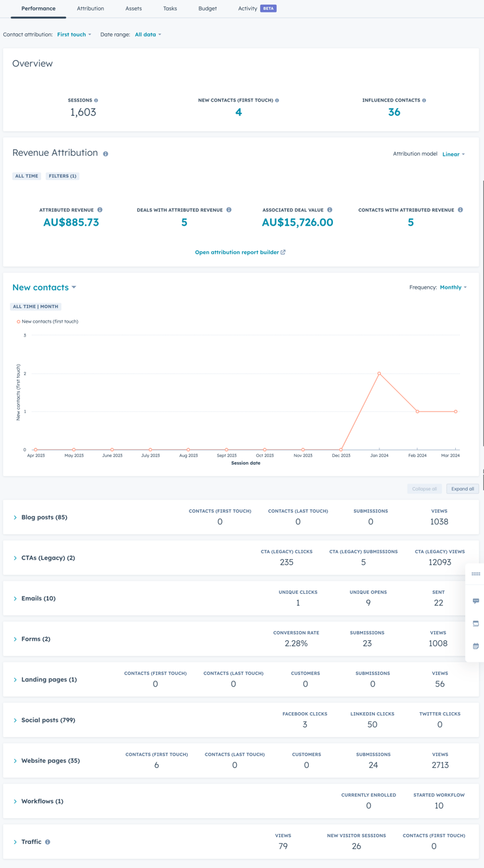Open the Linear attribution model dropdown
484x868 pixels.
[453, 154]
